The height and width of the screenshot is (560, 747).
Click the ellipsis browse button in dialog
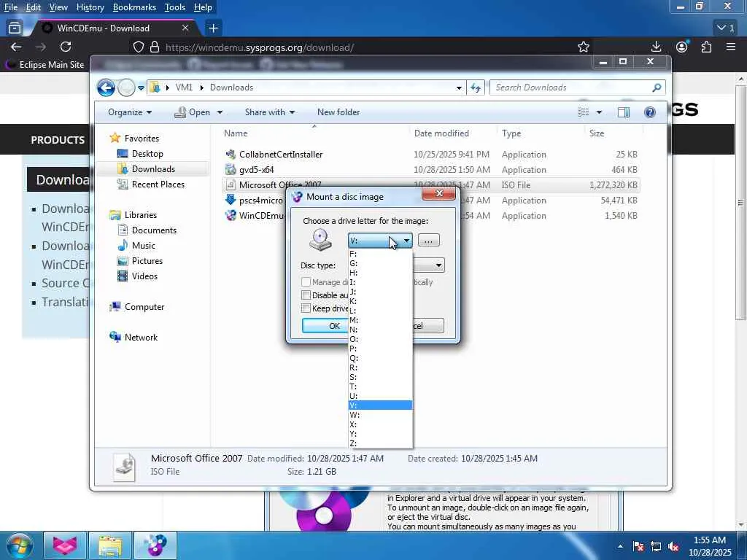tap(428, 241)
